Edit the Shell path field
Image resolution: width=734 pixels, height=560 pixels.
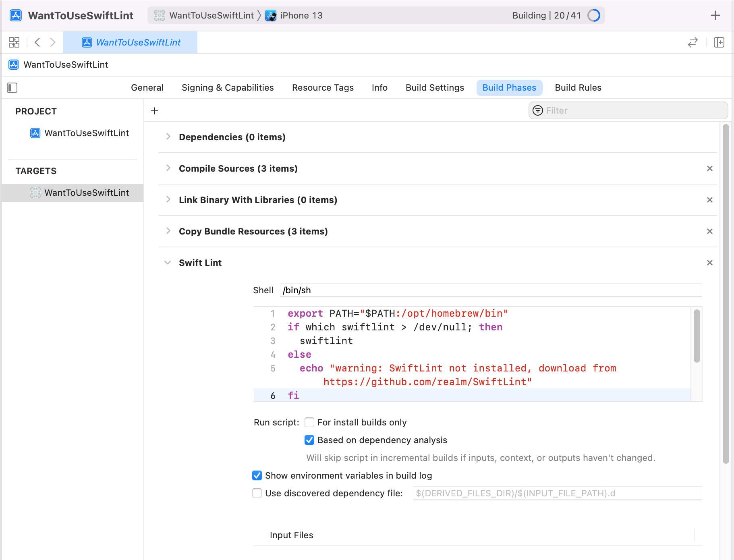click(x=491, y=290)
